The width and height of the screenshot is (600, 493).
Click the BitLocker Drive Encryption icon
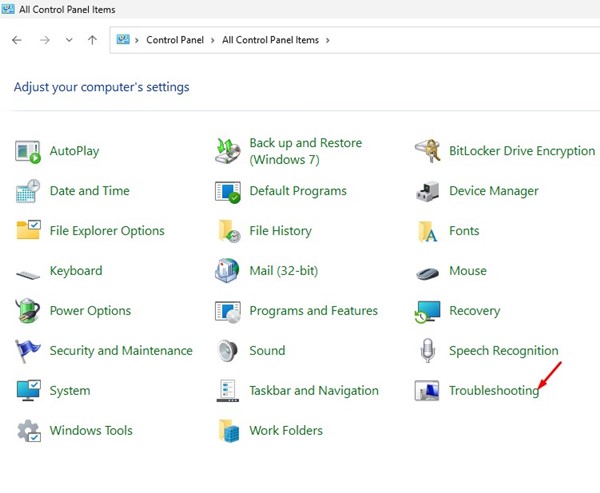428,151
